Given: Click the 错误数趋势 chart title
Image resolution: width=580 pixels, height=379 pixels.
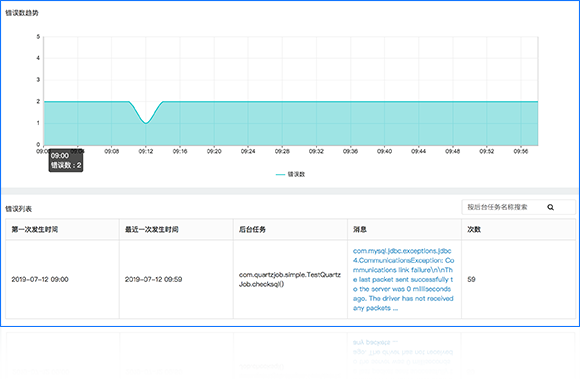Looking at the screenshot, I should tap(22, 13).
